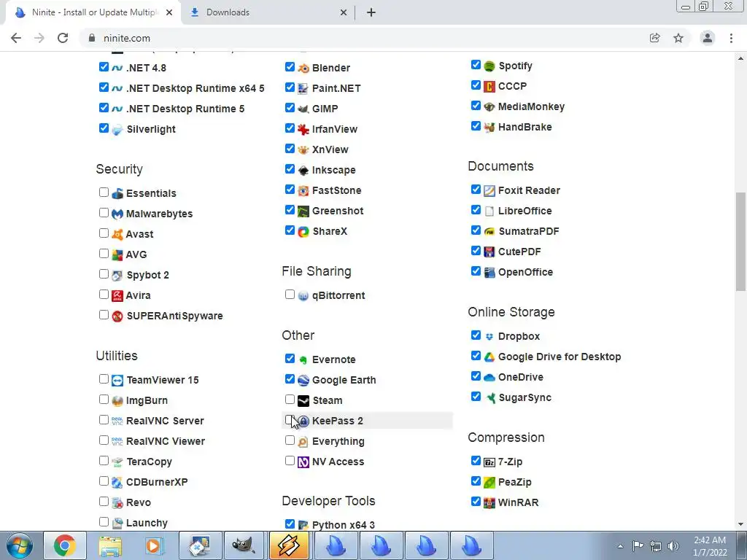Click the profile avatar button
This screenshot has height=560, width=747.
click(708, 38)
